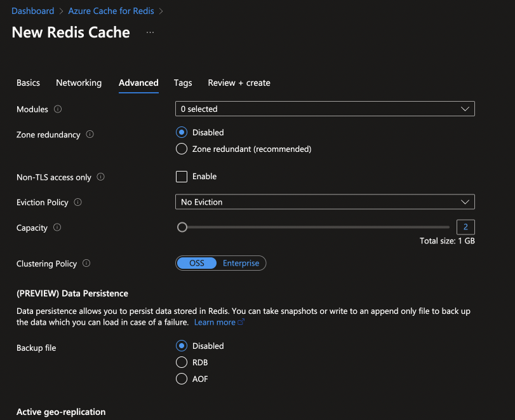
Task: Open Eviction Policy info icon
Action: coord(78,202)
